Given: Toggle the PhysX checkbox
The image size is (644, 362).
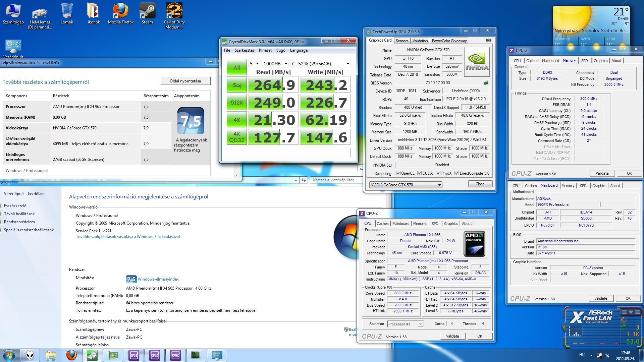Looking at the screenshot, I should (x=438, y=173).
